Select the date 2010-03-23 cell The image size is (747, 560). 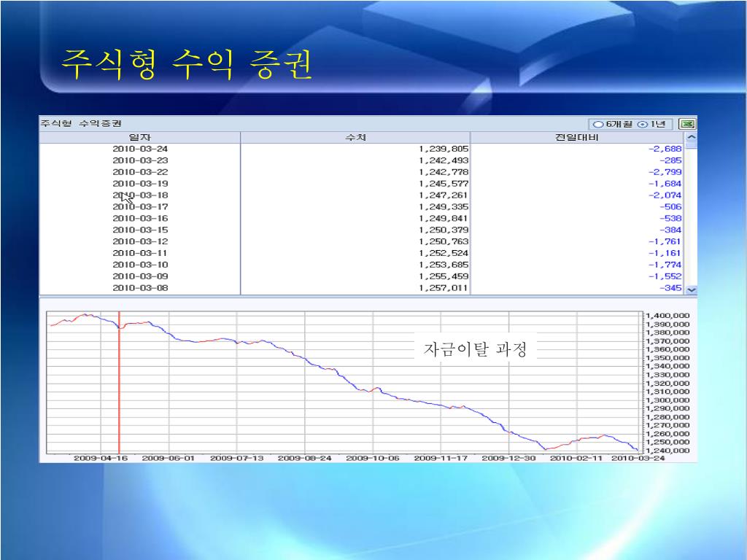pos(140,160)
